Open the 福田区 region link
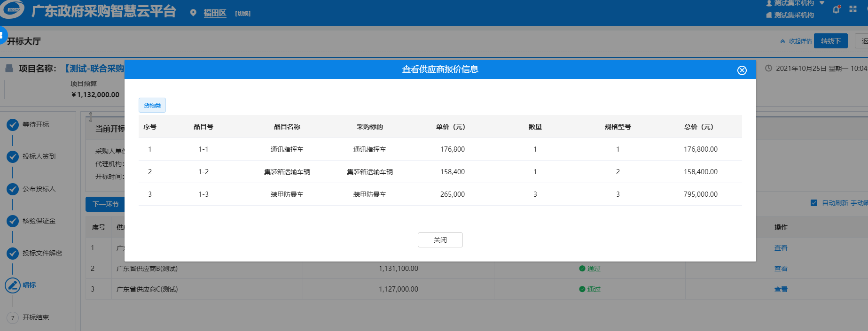 coord(215,13)
